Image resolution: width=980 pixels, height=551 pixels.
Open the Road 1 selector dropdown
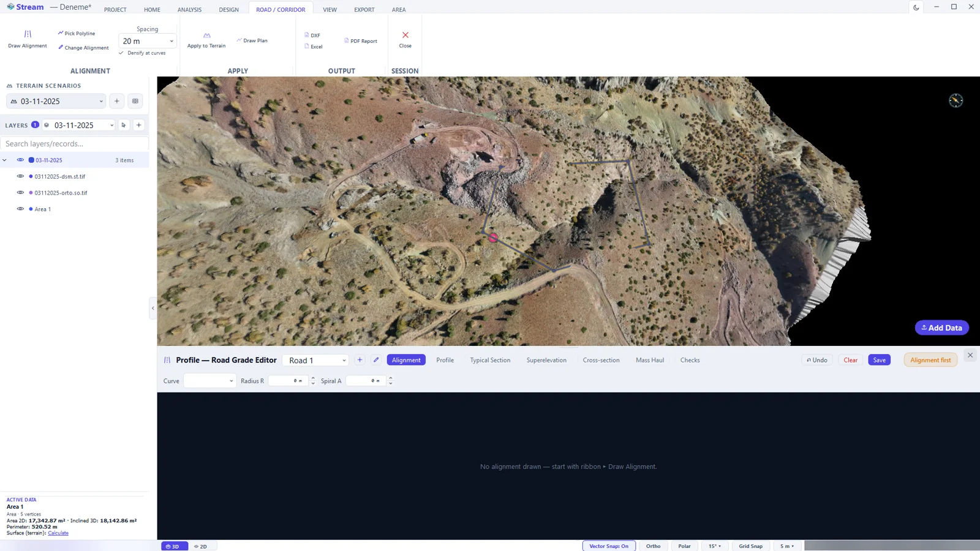[x=315, y=360]
